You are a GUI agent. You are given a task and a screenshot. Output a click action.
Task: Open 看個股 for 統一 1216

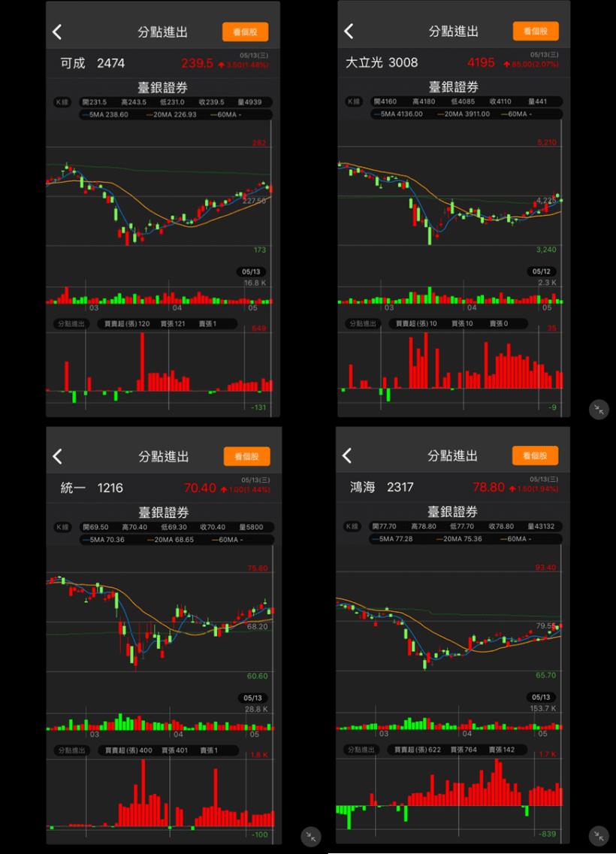point(246,456)
